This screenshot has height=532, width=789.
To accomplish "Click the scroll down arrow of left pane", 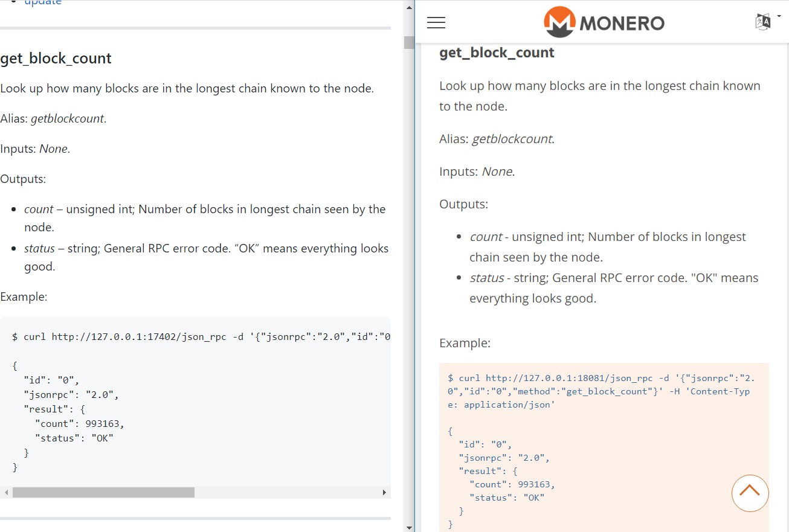I will tap(409, 527).
